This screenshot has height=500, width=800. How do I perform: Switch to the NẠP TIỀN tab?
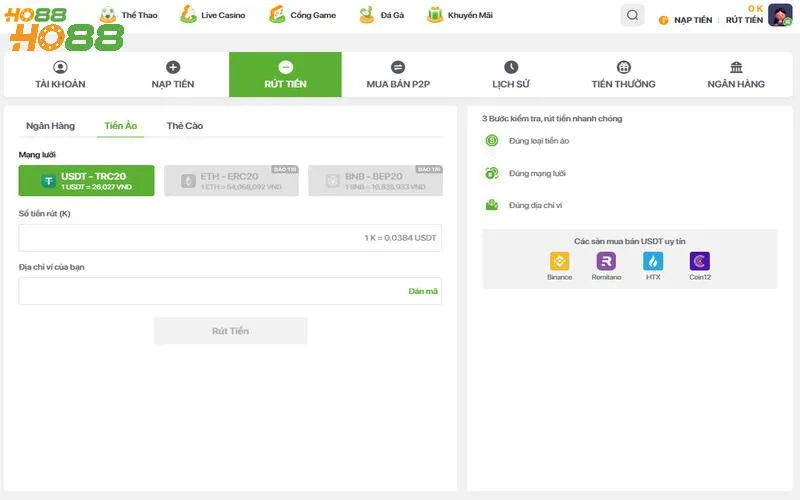(173, 74)
